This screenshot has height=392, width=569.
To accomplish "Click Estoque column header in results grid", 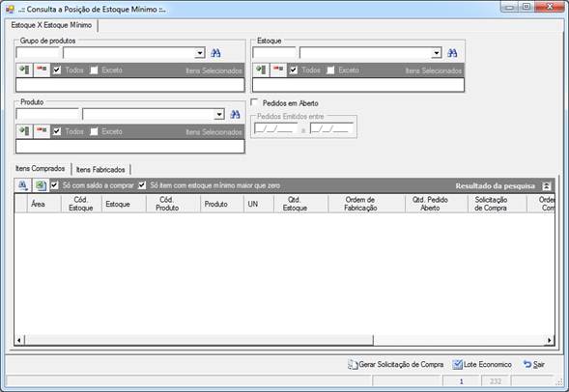I will 124,204.
